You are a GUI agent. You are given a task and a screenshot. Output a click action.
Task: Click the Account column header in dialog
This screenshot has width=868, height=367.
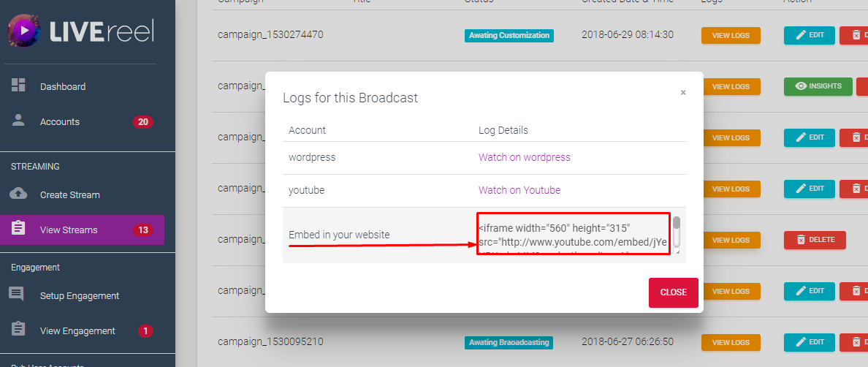tap(307, 130)
